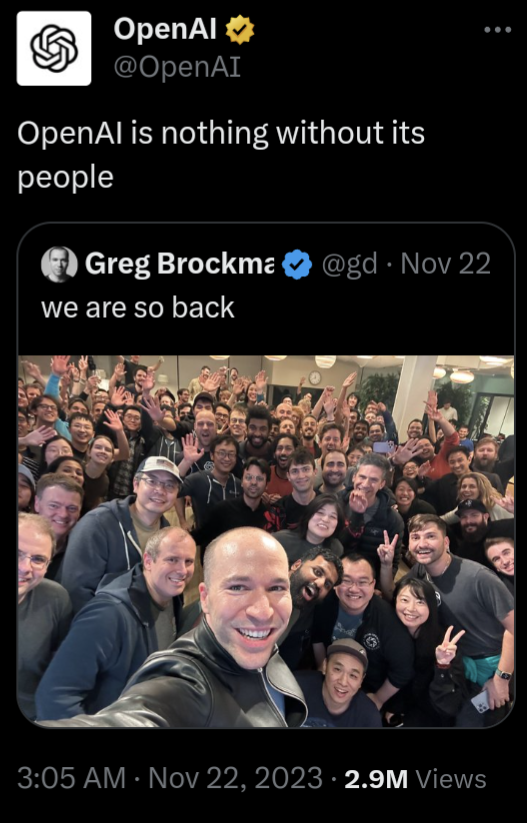Screen dimensions: 527x823
Task: View the group selfie photo full size
Action: pyautogui.click(x=266, y=541)
